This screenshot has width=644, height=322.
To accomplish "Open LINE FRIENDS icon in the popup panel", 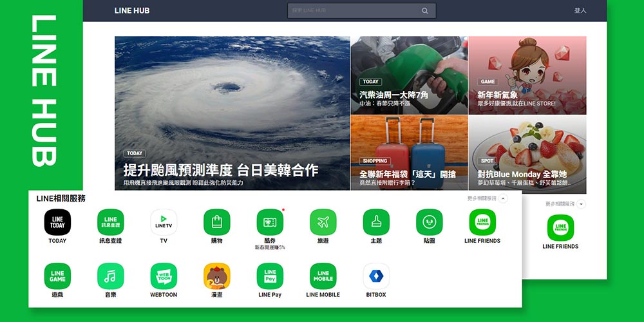I will click(482, 222).
